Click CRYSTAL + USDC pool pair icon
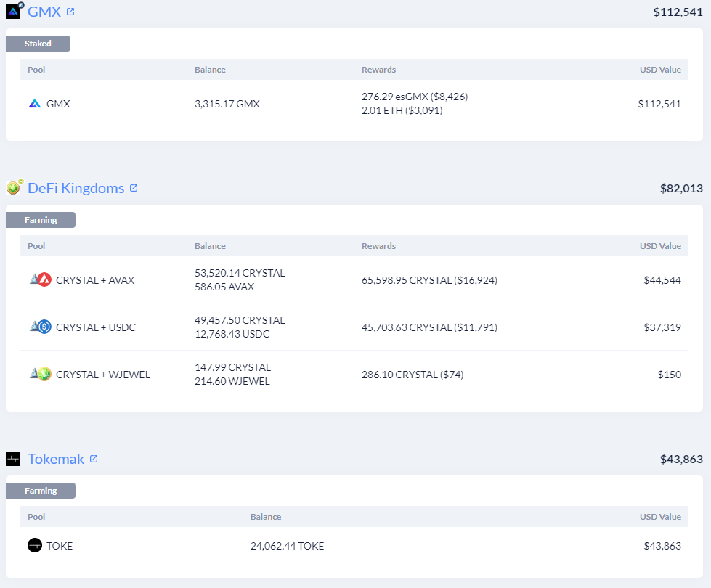The height and width of the screenshot is (588, 711). (x=41, y=327)
